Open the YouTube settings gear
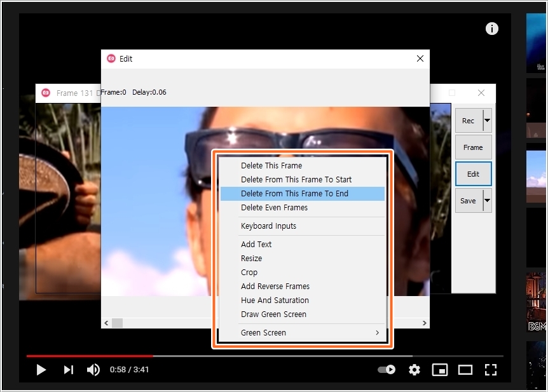 [x=414, y=370]
